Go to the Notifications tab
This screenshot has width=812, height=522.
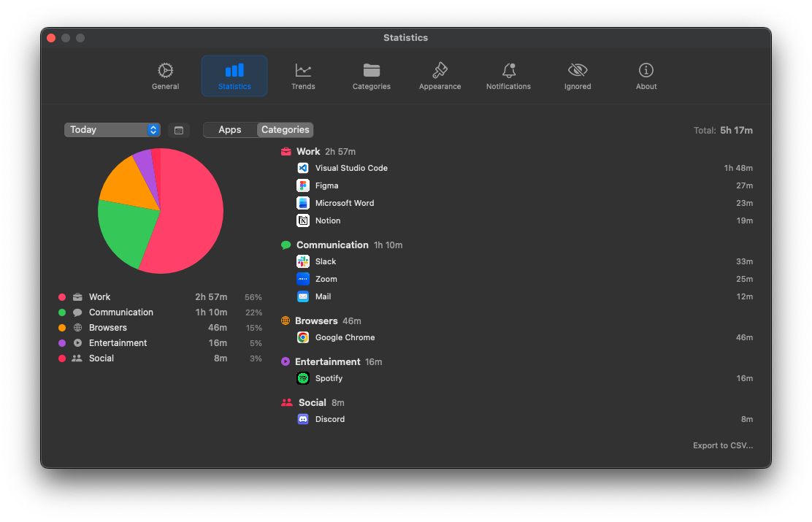point(508,76)
